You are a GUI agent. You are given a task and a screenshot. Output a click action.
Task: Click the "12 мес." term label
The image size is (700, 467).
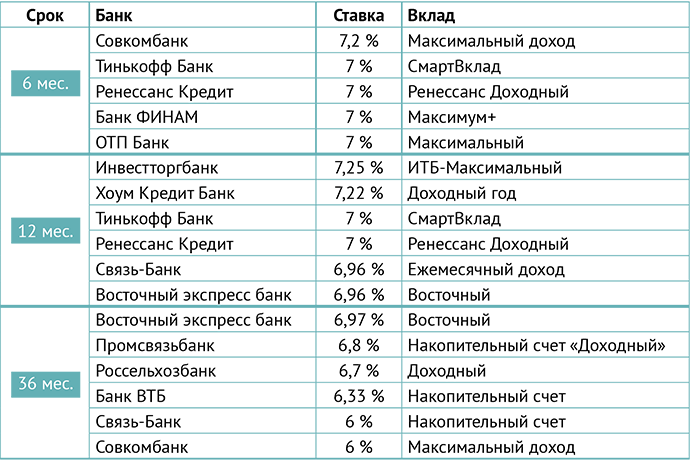tap(46, 231)
